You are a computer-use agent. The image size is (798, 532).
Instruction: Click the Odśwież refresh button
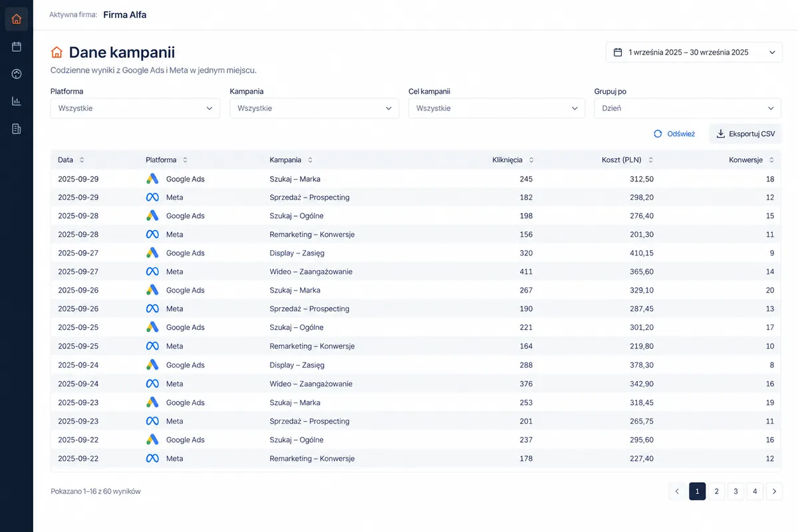point(674,134)
